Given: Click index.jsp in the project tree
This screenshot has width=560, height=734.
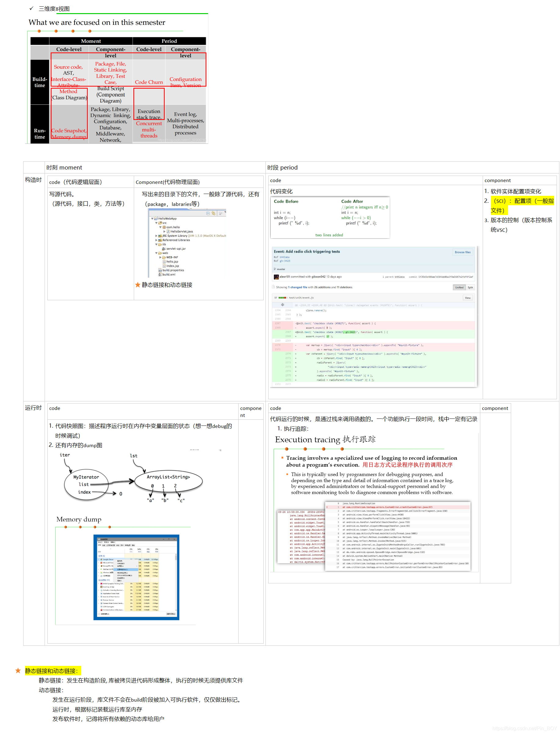Looking at the screenshot, I should click(x=173, y=266).
